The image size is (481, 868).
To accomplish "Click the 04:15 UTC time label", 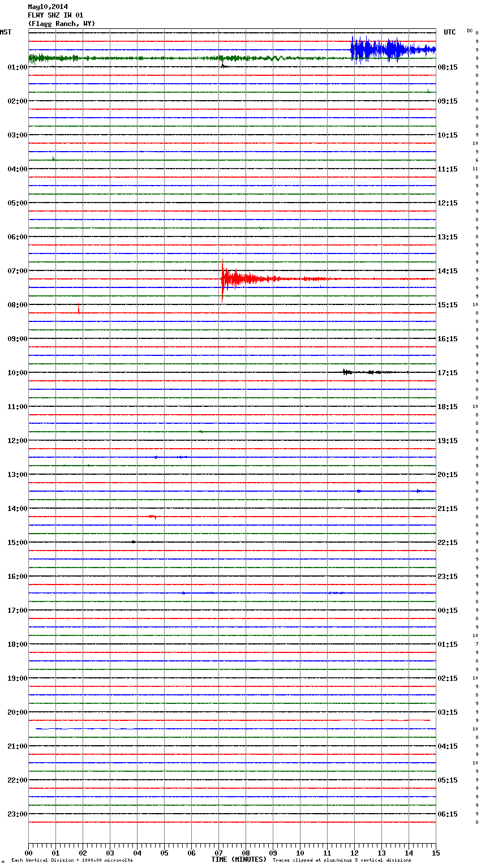I will [448, 746].
